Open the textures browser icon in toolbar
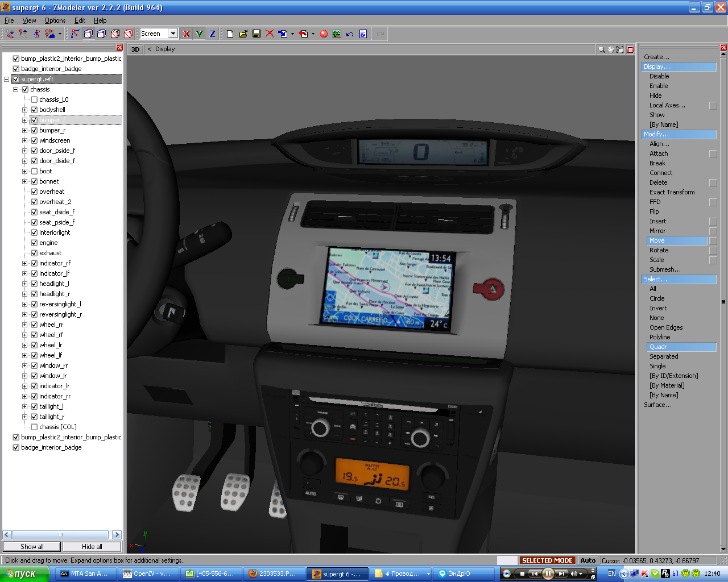728x582 pixels. (x=337, y=34)
